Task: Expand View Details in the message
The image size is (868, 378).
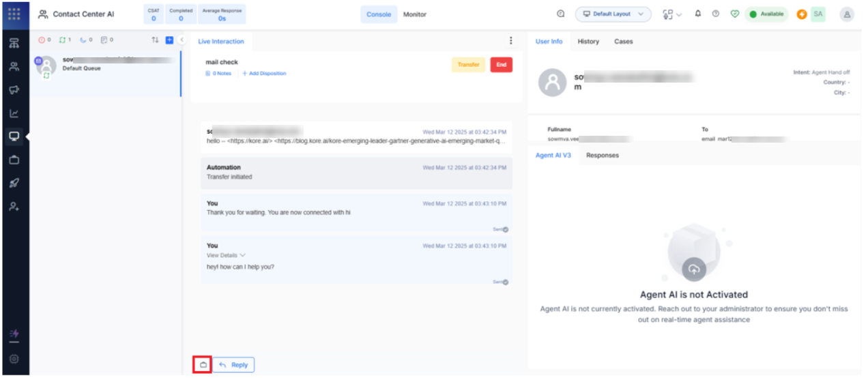Action: click(x=225, y=255)
